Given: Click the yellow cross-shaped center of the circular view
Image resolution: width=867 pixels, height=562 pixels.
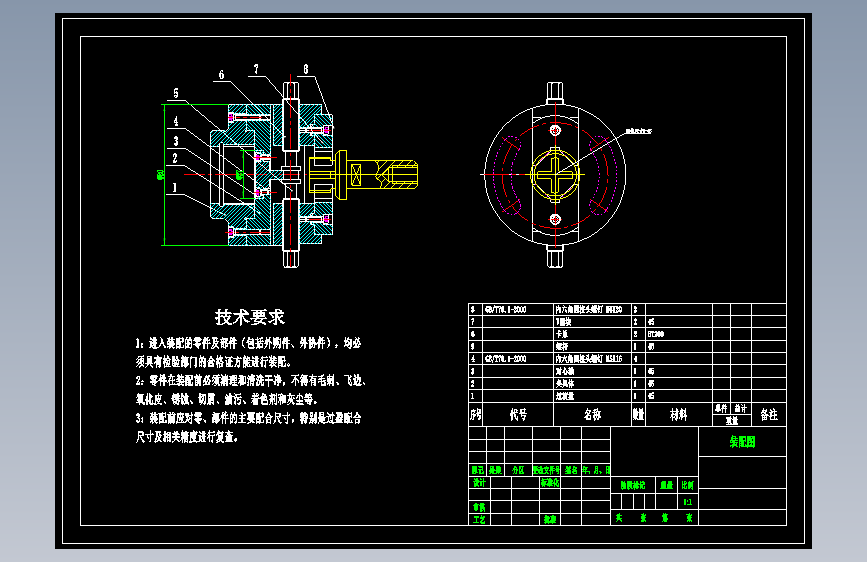Looking at the screenshot, I should coord(555,175).
